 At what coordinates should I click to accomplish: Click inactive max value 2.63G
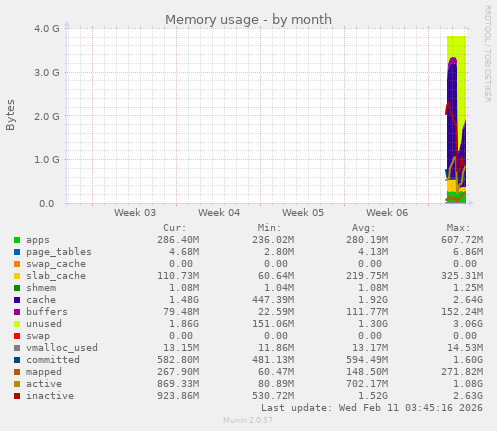pos(468,396)
